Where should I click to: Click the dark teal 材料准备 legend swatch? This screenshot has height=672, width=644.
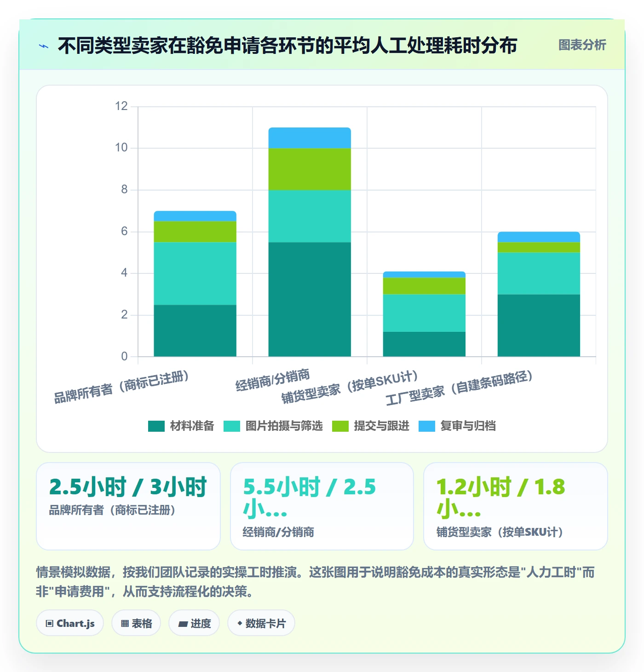pyautogui.click(x=156, y=426)
